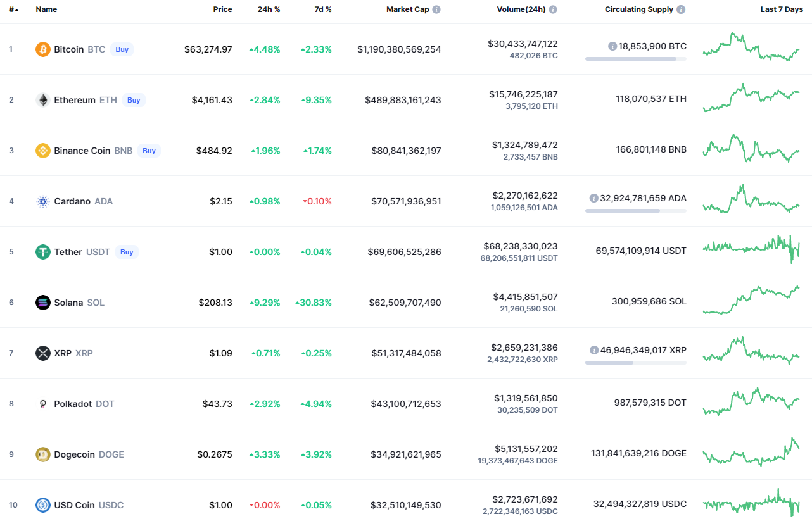Click Dogecoin price $0.2675
This screenshot has height=526, width=812.
(x=214, y=454)
